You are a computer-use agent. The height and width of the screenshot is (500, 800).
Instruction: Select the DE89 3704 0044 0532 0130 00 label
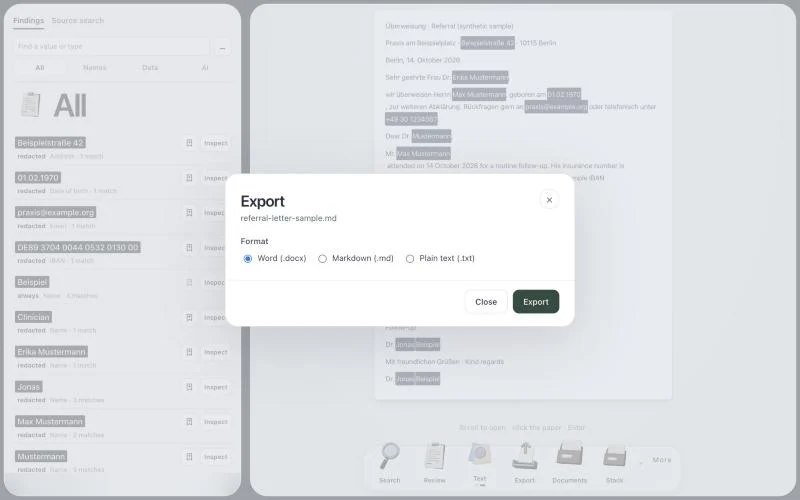tap(78, 247)
